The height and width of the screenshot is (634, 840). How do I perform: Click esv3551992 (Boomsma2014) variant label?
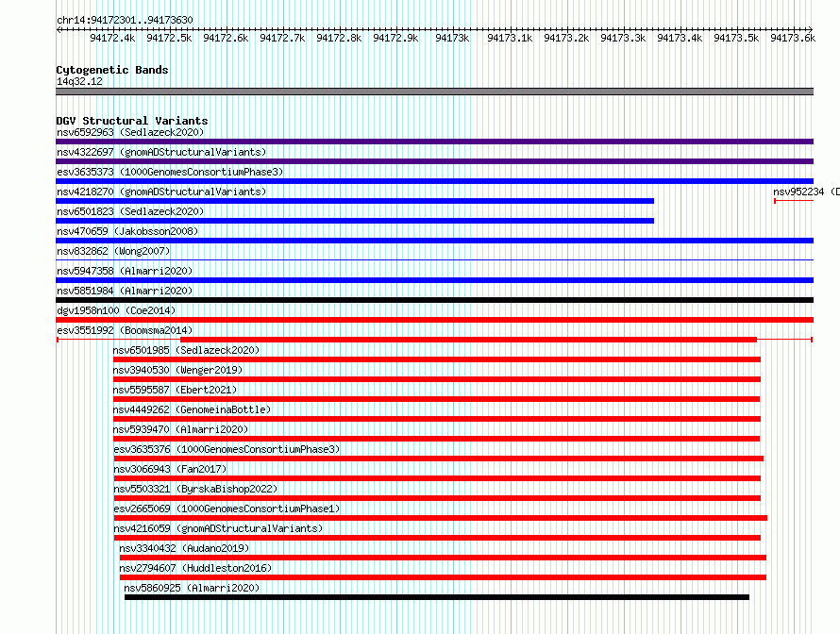point(125,330)
